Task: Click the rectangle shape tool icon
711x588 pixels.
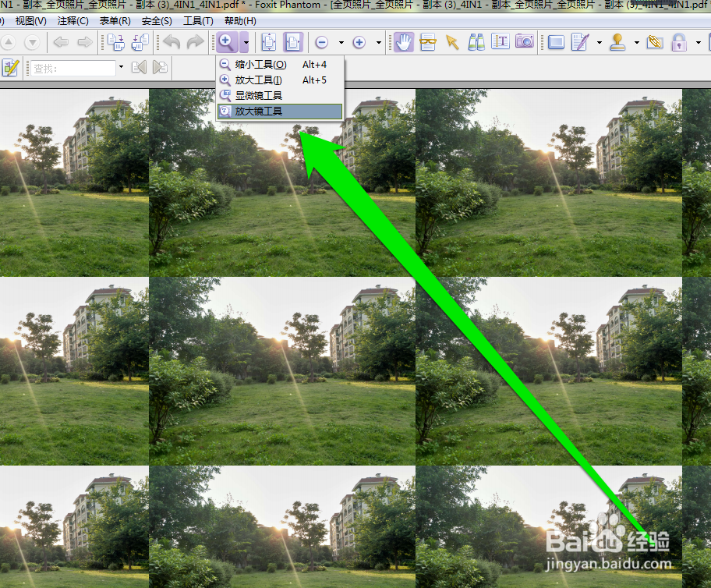Action: pos(556,43)
